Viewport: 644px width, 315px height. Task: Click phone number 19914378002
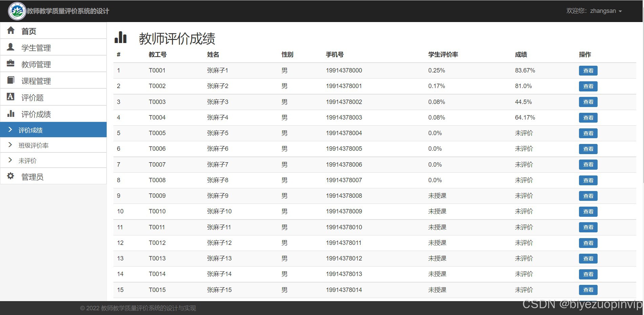point(344,102)
